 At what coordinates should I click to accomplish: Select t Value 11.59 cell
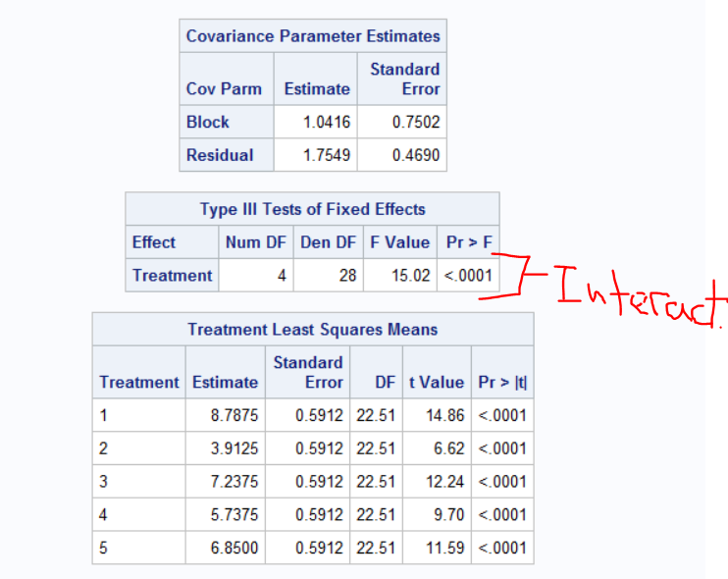[444, 548]
